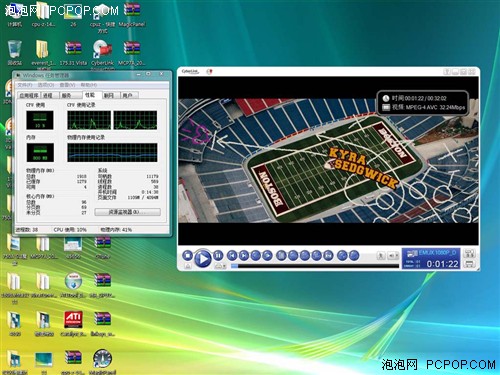Click the 进程数: 38 status bar entry
This screenshot has height=375, width=500.
coord(27,230)
